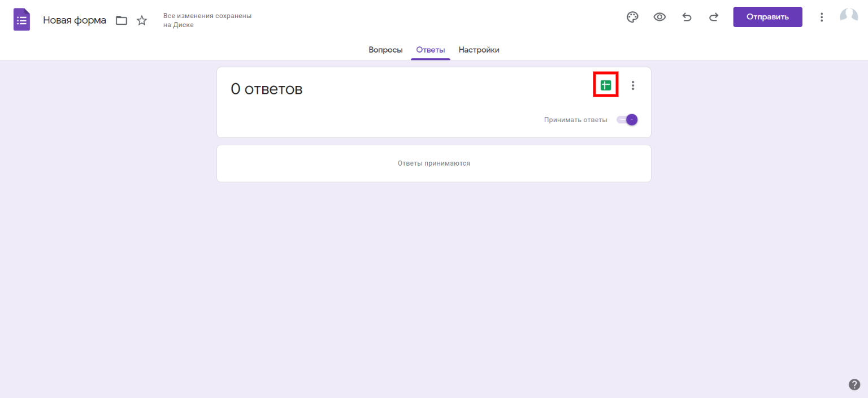
Task: Open more options next to the Отправить button
Action: 822,17
